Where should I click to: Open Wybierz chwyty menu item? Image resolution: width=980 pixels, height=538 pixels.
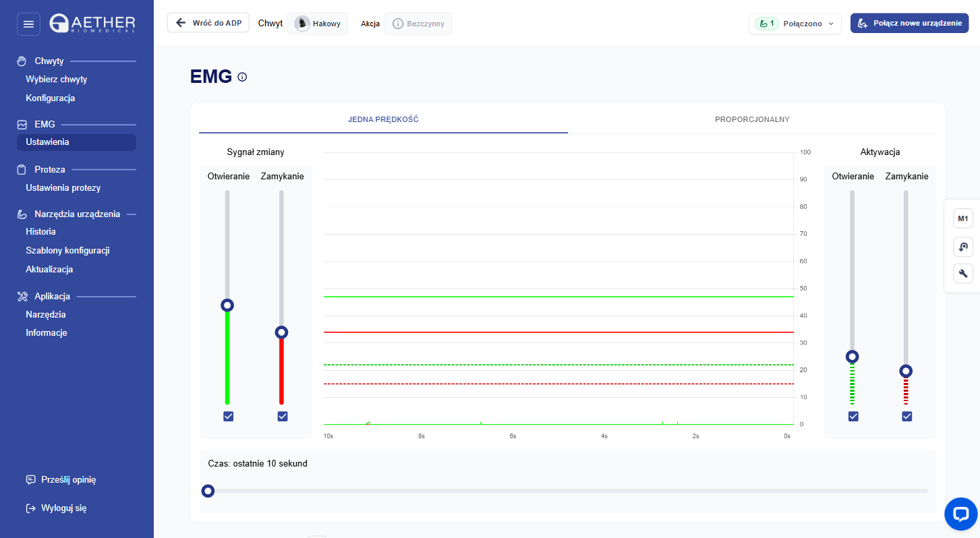(57, 79)
